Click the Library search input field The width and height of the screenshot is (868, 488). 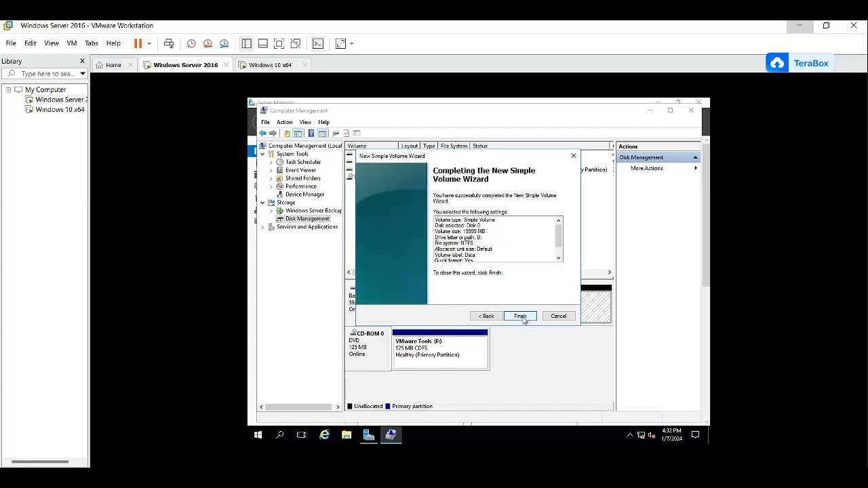pyautogui.click(x=46, y=73)
